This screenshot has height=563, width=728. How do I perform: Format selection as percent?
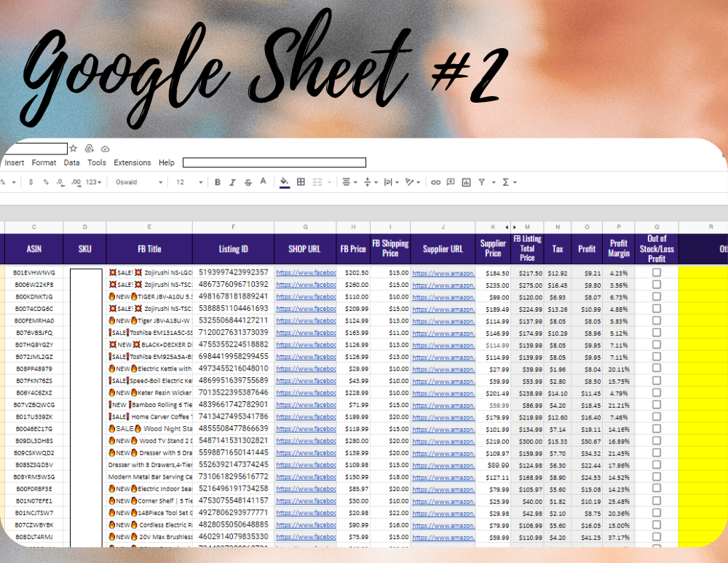(x=45, y=182)
